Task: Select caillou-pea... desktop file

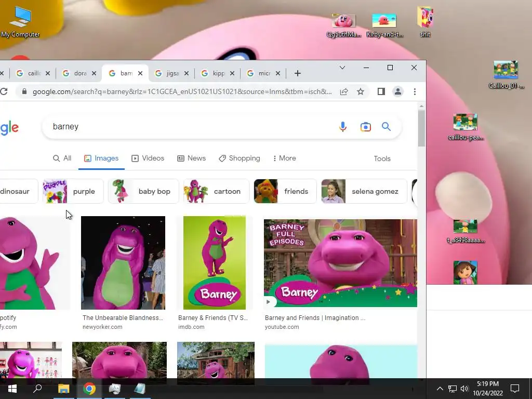Action: 465,127
